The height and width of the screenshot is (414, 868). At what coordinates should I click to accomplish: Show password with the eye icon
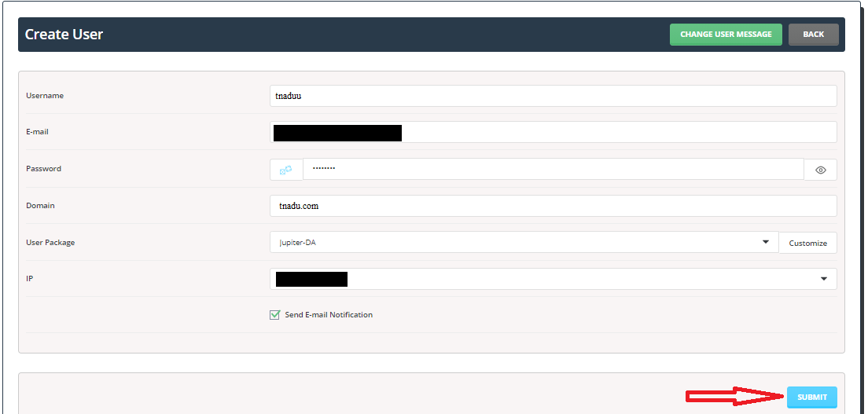[x=820, y=170]
